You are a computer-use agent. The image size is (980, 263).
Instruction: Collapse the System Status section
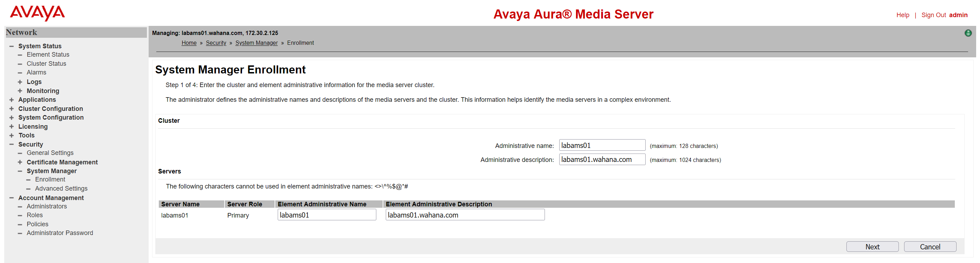[12, 46]
